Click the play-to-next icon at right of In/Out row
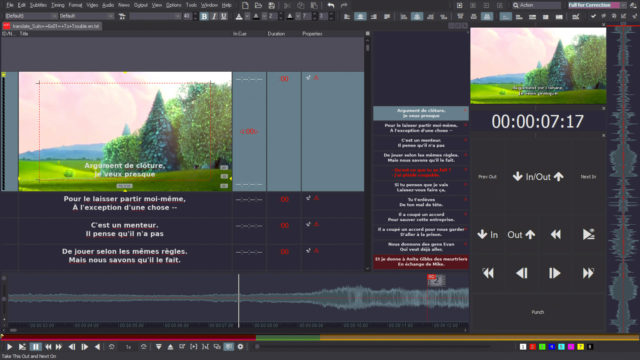 click(588, 235)
